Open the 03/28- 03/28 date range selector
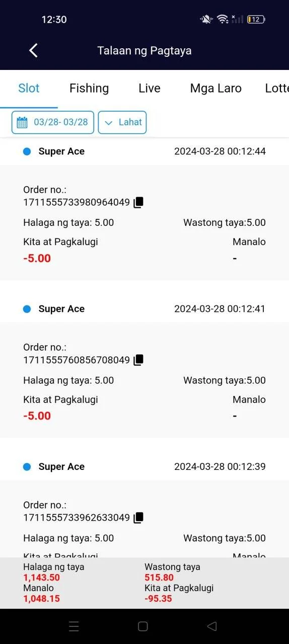This screenshot has height=644, width=289. click(x=53, y=122)
